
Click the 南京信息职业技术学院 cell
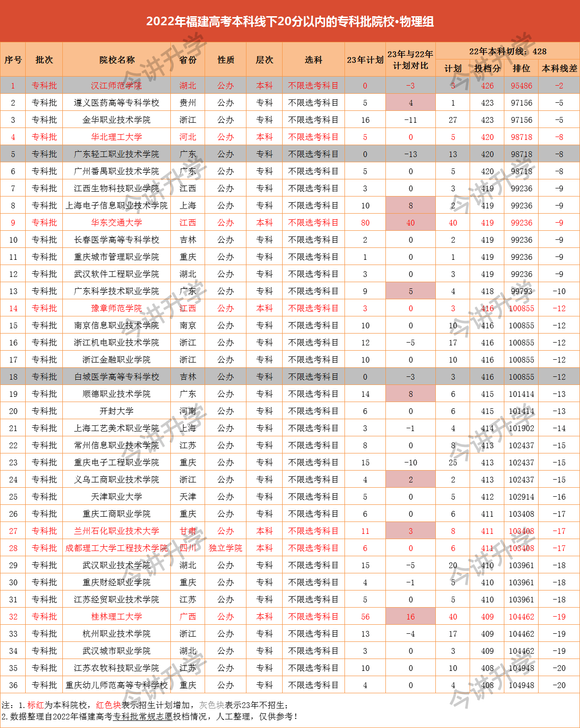pos(117,325)
